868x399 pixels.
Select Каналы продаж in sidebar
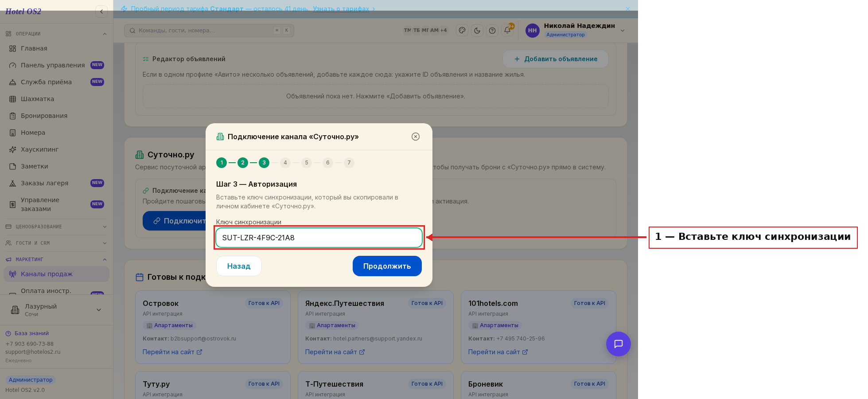tap(56, 274)
